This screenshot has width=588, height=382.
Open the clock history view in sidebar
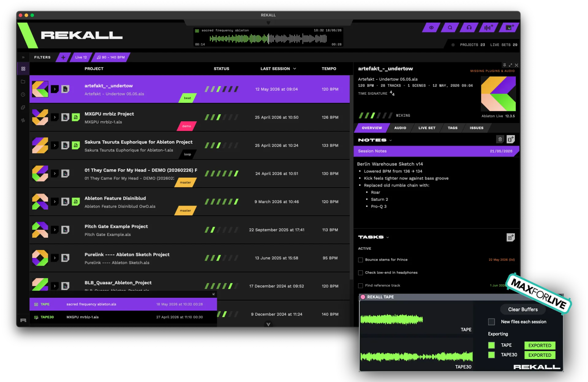pos(23,95)
